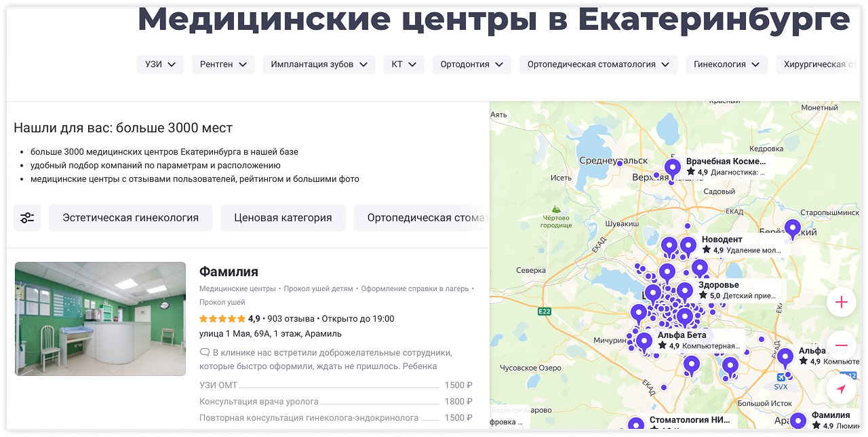868x437 pixels.
Task: Zoom in on the map
Action: 841,302
